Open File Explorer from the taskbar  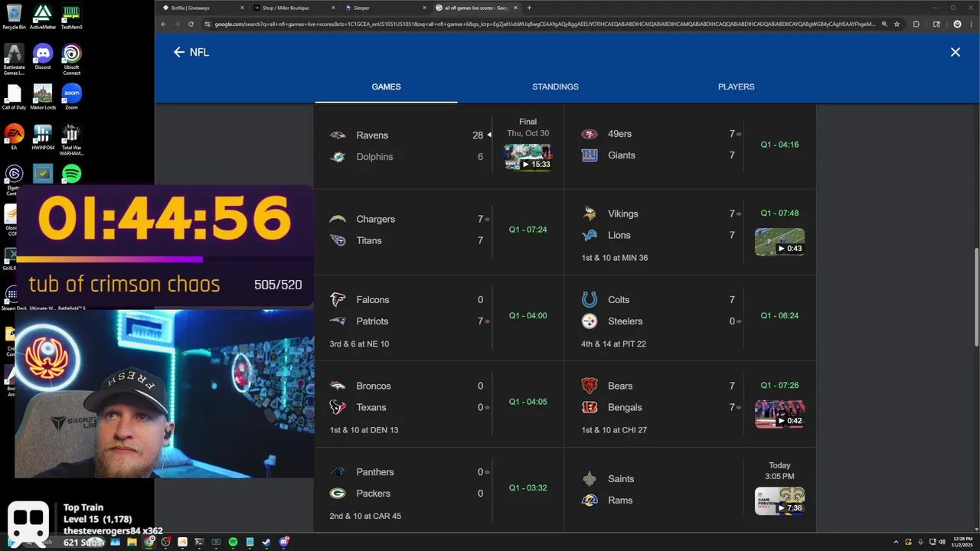132,542
